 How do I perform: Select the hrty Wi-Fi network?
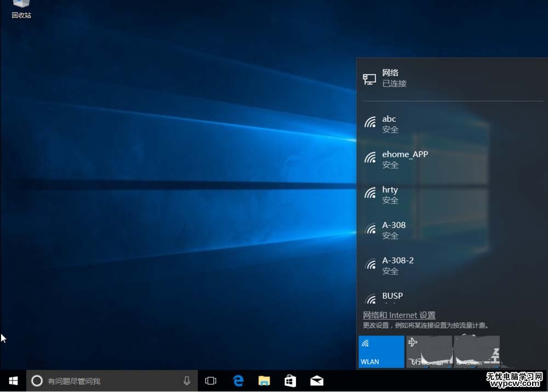click(x=452, y=195)
